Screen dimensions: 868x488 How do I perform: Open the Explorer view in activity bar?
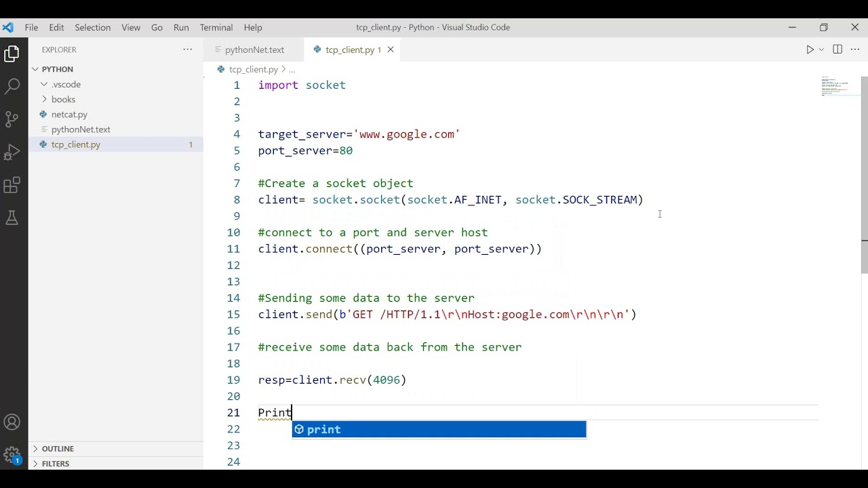(12, 54)
